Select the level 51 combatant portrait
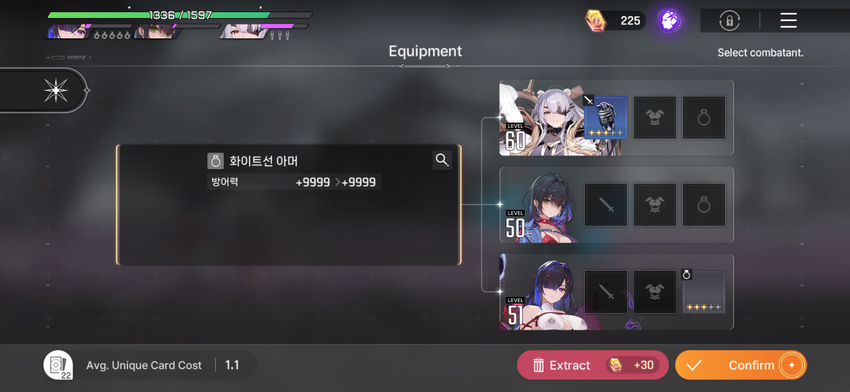This screenshot has width=850, height=392. 540,292
